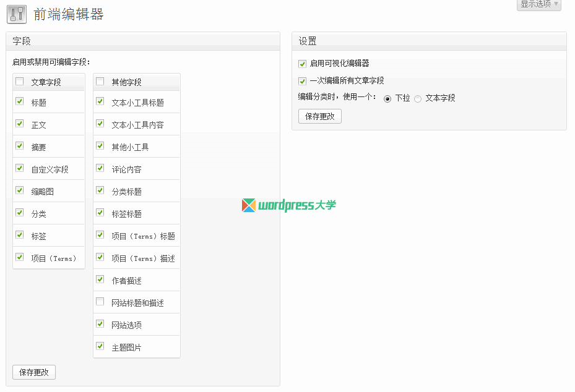Screen dimensions: 575x392
Task: Click the 启用或禁用可编辑字段 description text
Action: 51,62
